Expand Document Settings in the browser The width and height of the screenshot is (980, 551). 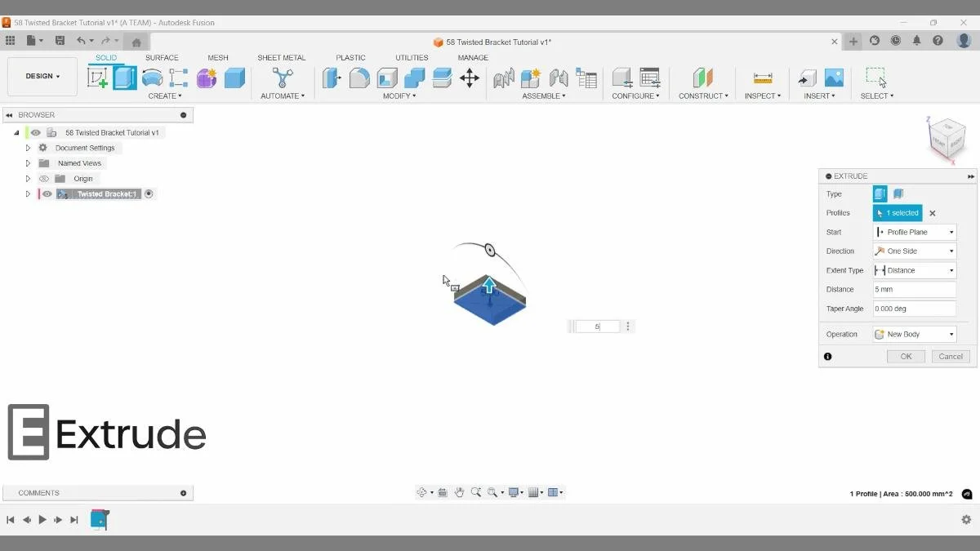pyautogui.click(x=27, y=147)
